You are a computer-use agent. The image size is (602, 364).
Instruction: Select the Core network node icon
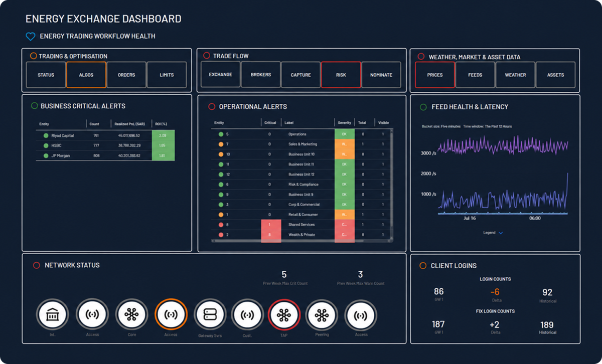(131, 315)
